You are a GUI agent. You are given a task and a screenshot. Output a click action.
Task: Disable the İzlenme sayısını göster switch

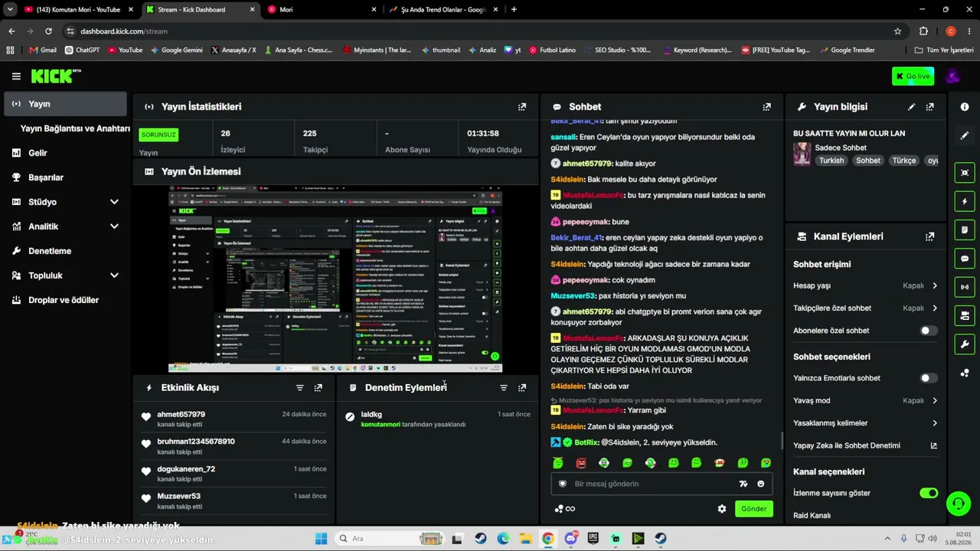click(928, 493)
